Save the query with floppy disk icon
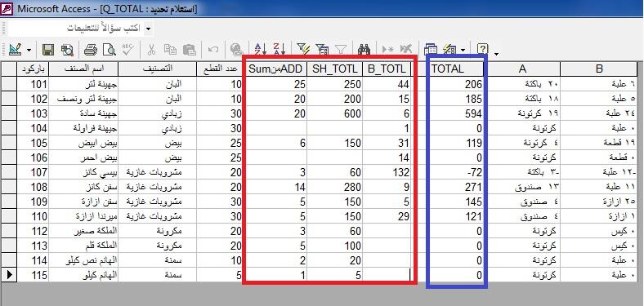The height and width of the screenshot is (306, 644). click(48, 50)
